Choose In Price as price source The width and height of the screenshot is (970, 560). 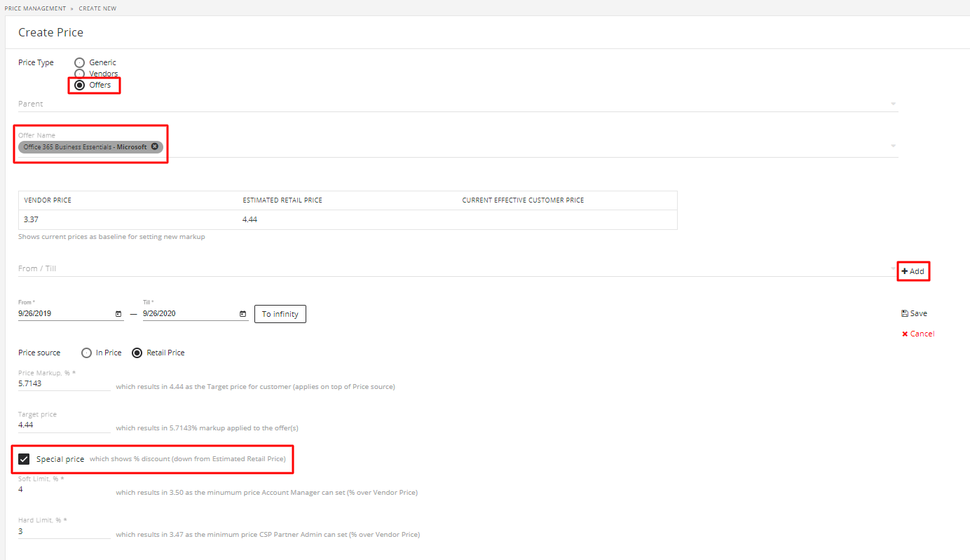[x=87, y=353]
